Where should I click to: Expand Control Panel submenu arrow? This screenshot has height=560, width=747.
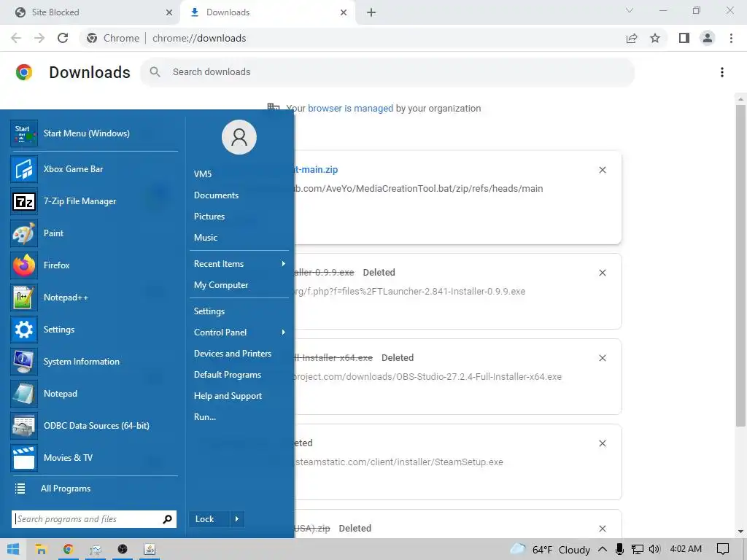pos(284,332)
